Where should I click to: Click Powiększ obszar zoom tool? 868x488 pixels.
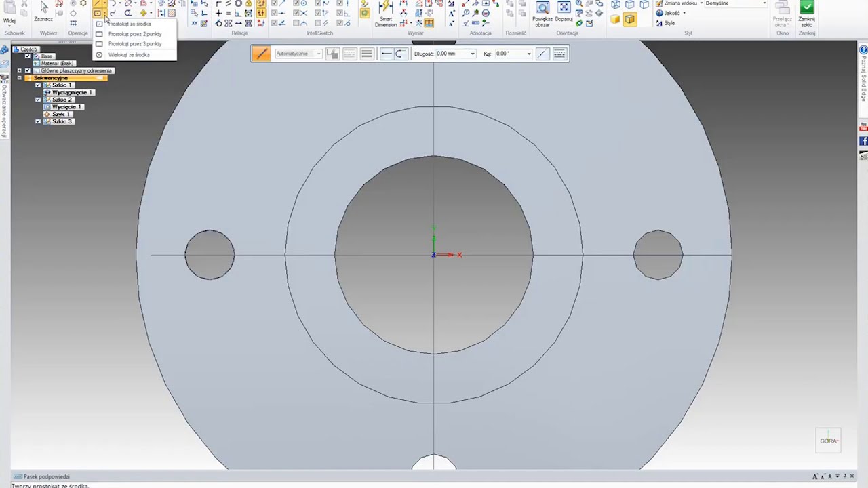click(542, 14)
